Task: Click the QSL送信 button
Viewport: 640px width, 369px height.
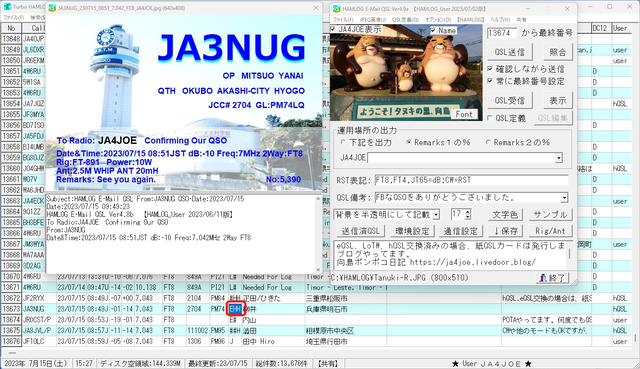Action: pyautogui.click(x=510, y=52)
